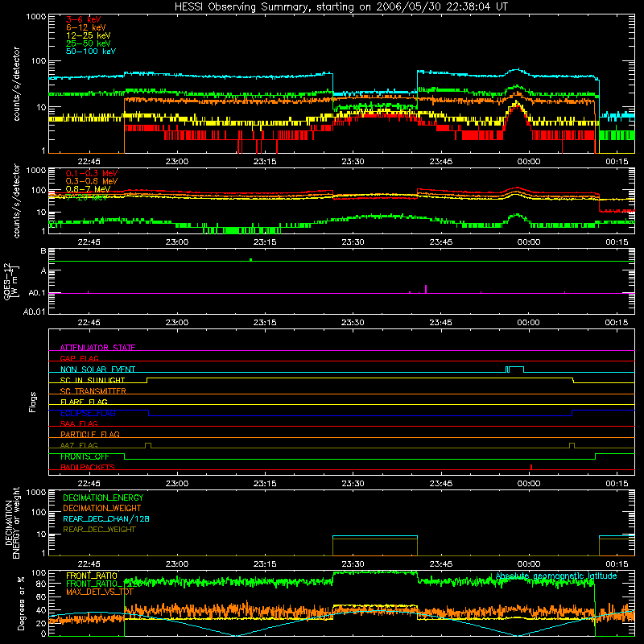Click the SC_TRANSMITTER flag label

click(x=93, y=390)
